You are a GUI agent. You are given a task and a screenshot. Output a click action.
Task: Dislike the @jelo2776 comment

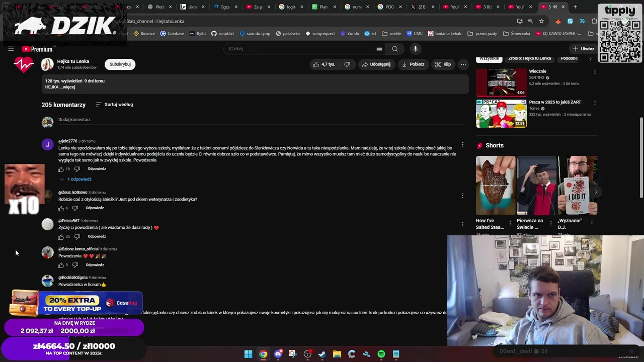pyautogui.click(x=77, y=169)
